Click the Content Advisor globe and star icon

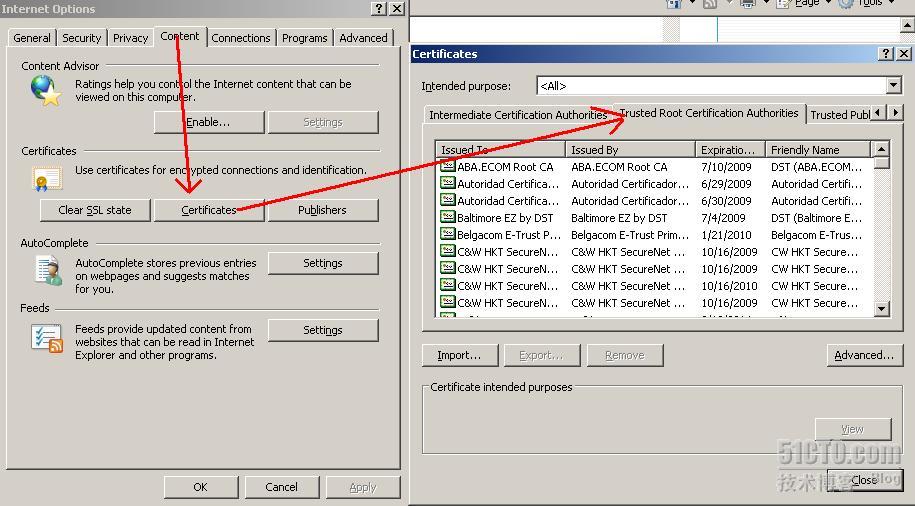pyautogui.click(x=46, y=90)
